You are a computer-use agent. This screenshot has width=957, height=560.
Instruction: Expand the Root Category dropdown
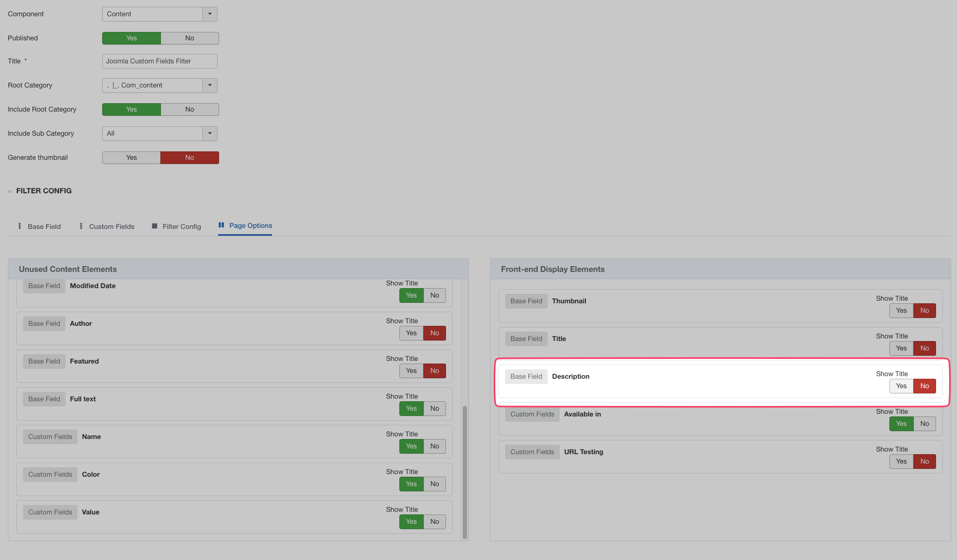(210, 85)
